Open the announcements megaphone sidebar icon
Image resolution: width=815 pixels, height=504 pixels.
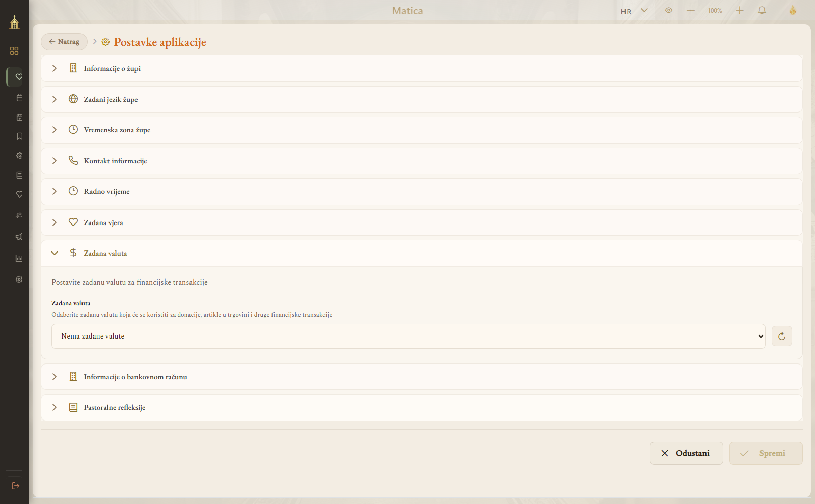coord(19,237)
